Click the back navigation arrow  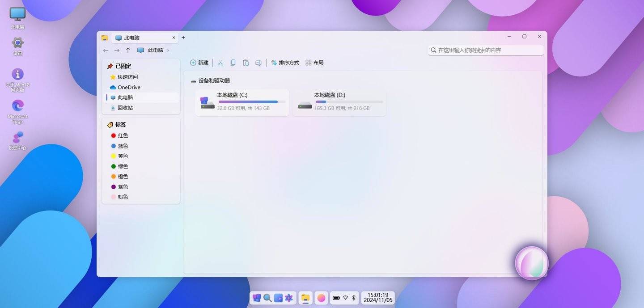pos(106,51)
